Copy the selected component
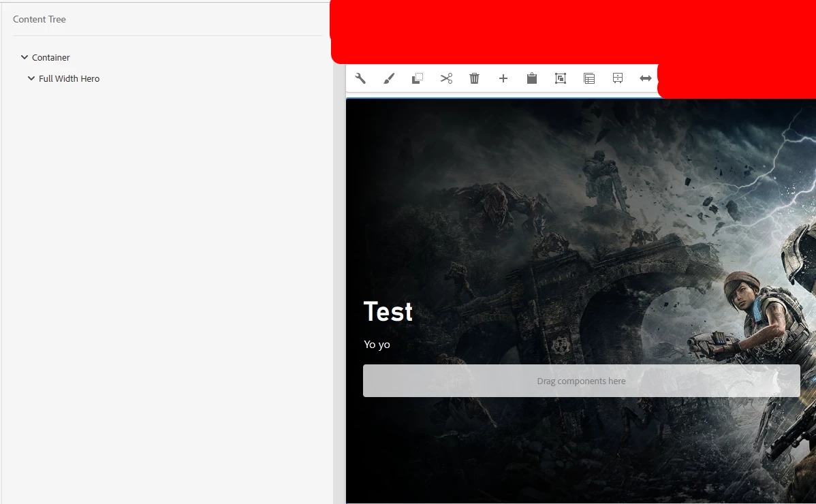Viewport: 816px width, 504px height. coord(418,78)
